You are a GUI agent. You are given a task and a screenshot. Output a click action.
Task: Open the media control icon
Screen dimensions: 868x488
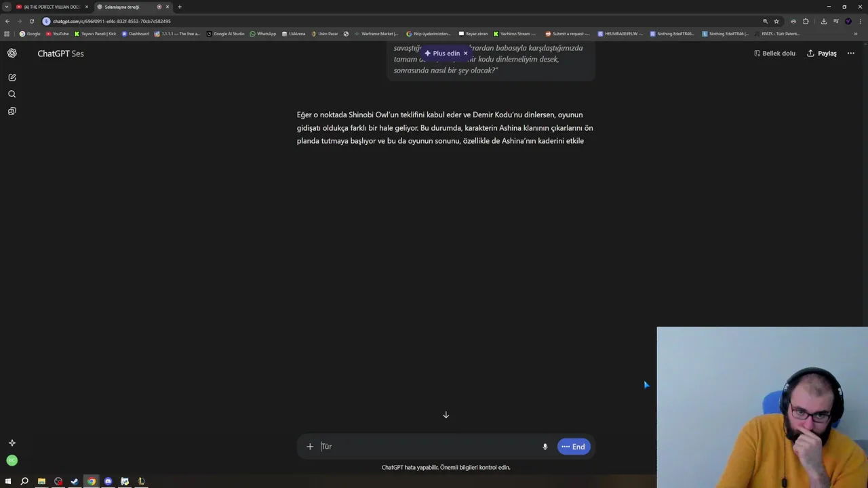coord(835,21)
